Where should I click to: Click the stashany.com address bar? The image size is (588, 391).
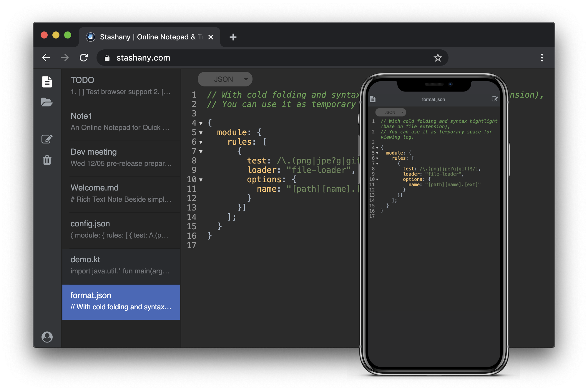(265, 58)
